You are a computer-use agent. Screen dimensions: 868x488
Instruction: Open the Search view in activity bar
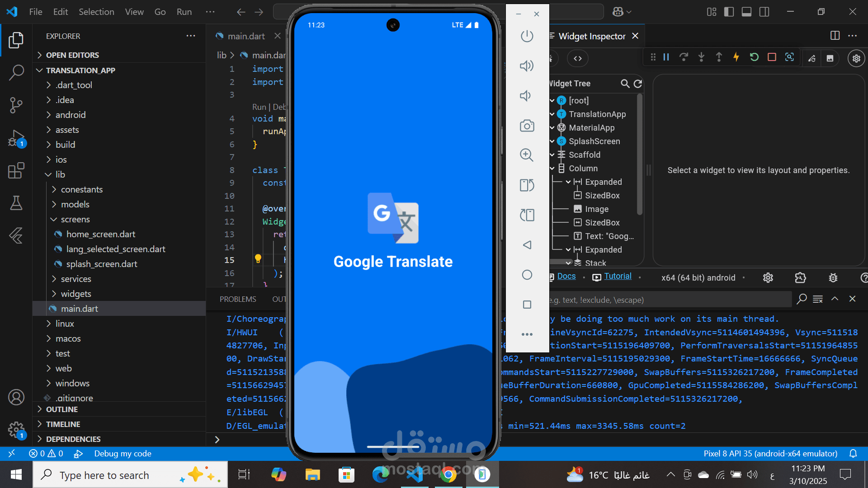(x=16, y=72)
